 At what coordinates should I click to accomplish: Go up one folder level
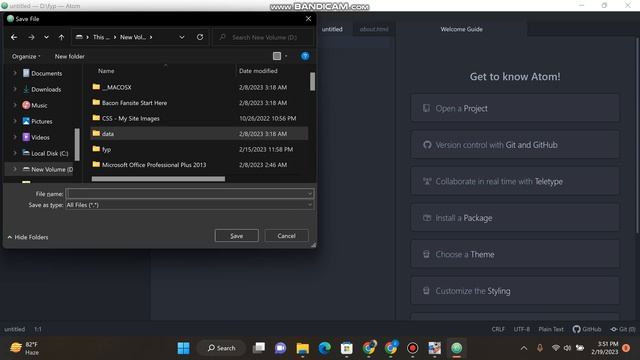61,37
